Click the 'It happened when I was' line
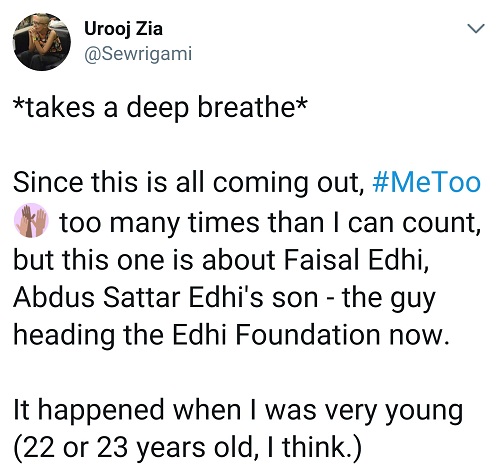Viewport: 500px width, 476px height. (165, 411)
